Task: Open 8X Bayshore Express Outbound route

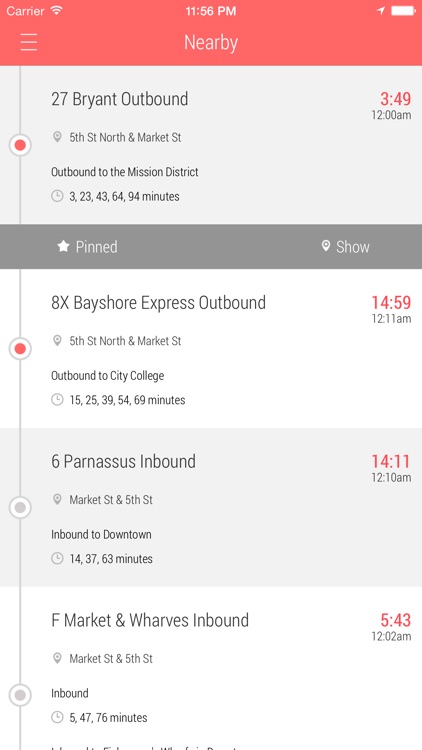Action: tap(158, 303)
